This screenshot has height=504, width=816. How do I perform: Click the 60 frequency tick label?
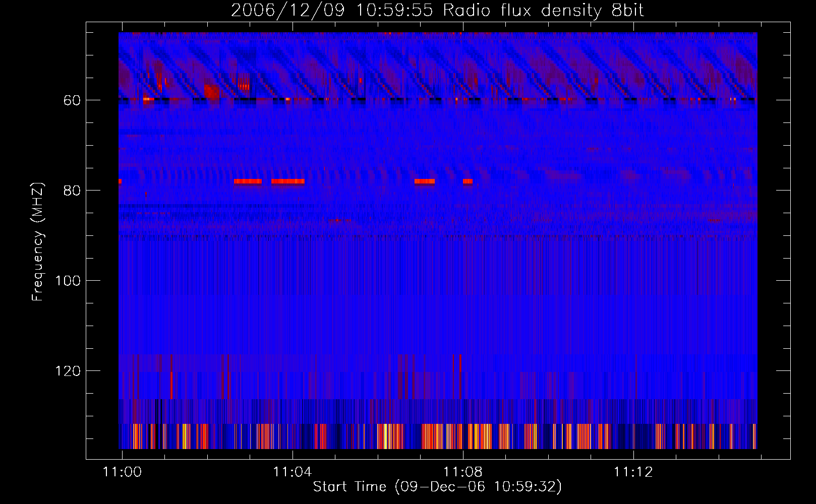[72, 100]
